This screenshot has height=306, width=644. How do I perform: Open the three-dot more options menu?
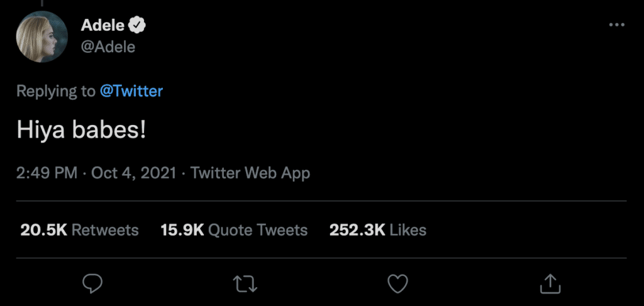[618, 25]
